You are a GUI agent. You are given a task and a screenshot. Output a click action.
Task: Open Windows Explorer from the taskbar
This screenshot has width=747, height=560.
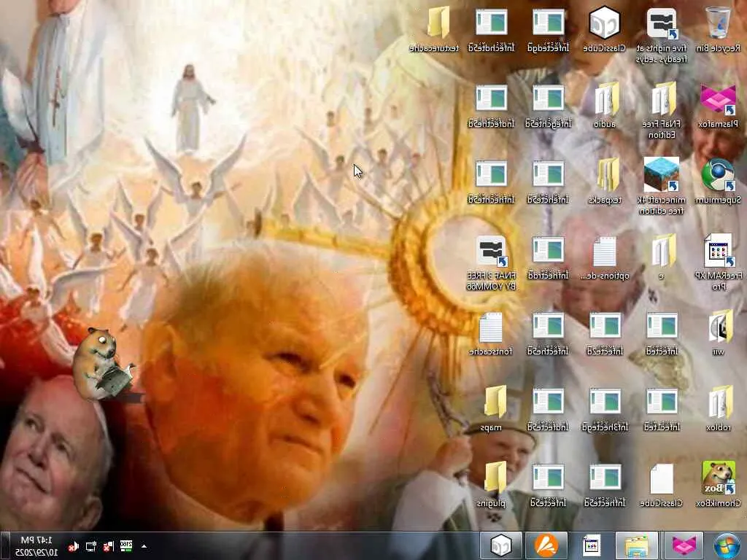tap(636, 545)
